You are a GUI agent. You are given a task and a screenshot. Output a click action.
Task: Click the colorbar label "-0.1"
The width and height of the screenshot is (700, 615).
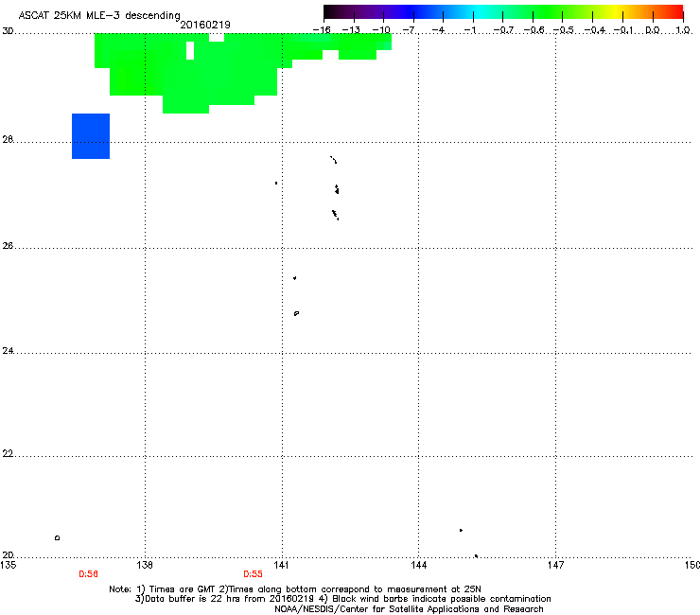click(x=623, y=30)
